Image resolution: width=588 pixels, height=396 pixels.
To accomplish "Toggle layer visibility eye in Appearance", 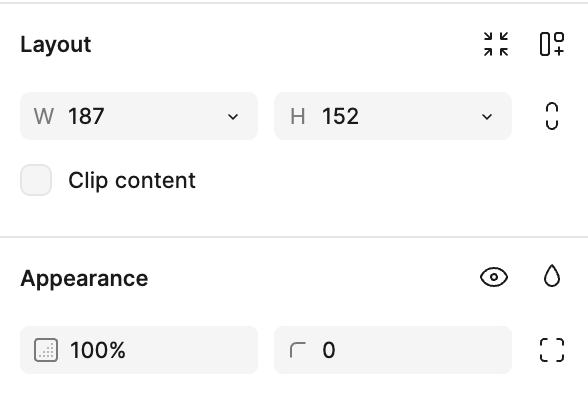I will coord(494,277).
